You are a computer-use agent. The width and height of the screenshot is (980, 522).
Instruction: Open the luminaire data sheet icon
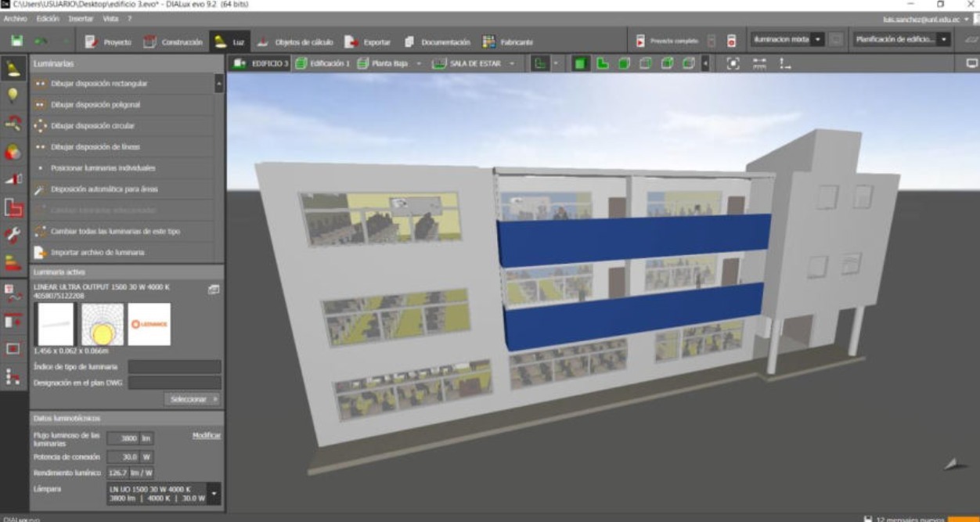point(214,290)
